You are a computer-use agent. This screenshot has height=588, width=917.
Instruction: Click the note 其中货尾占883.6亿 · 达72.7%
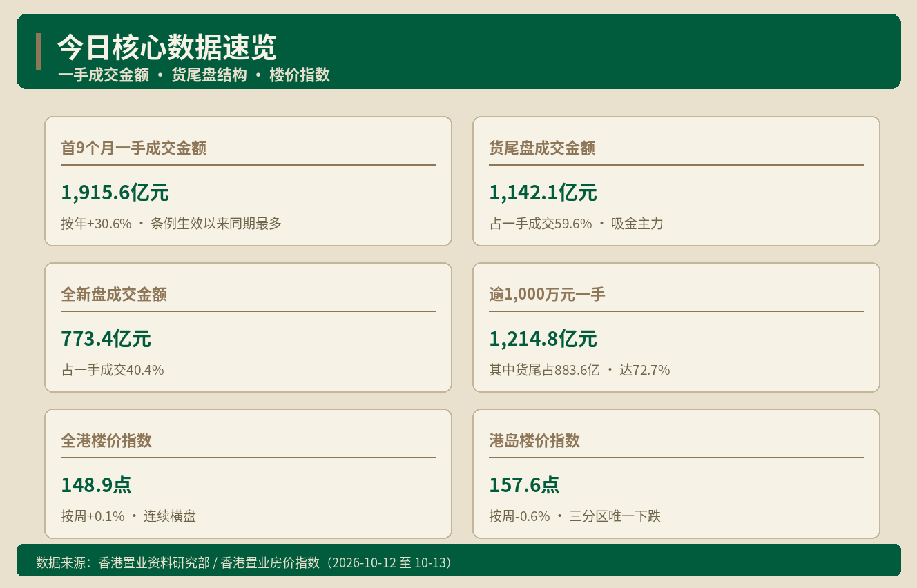[579, 370]
